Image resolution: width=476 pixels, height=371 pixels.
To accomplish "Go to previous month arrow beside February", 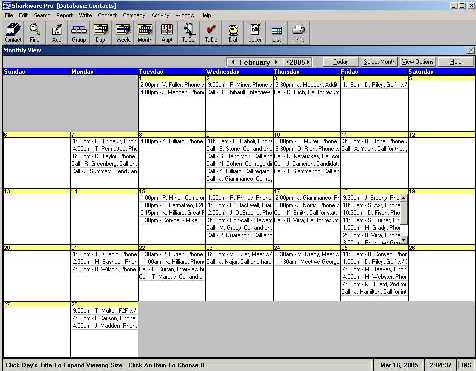I will tap(233, 62).
